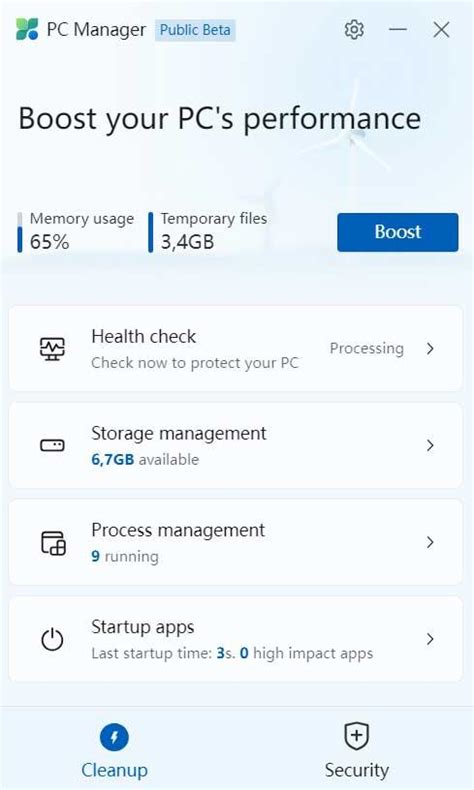Open Process management chevron arrow
The height and width of the screenshot is (790, 474).
430,542
